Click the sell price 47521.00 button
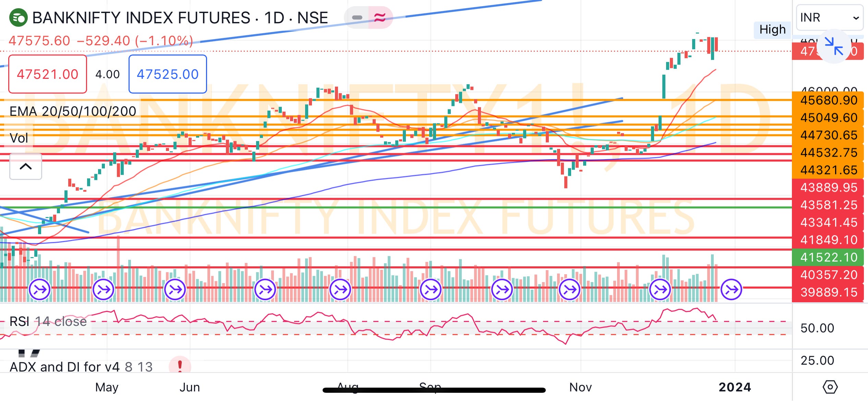Screen dimensions: 868x401 (x=48, y=74)
